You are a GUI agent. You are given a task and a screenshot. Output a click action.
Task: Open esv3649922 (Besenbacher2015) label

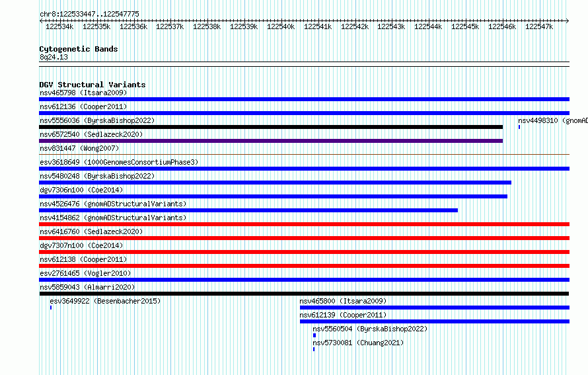[105, 301]
